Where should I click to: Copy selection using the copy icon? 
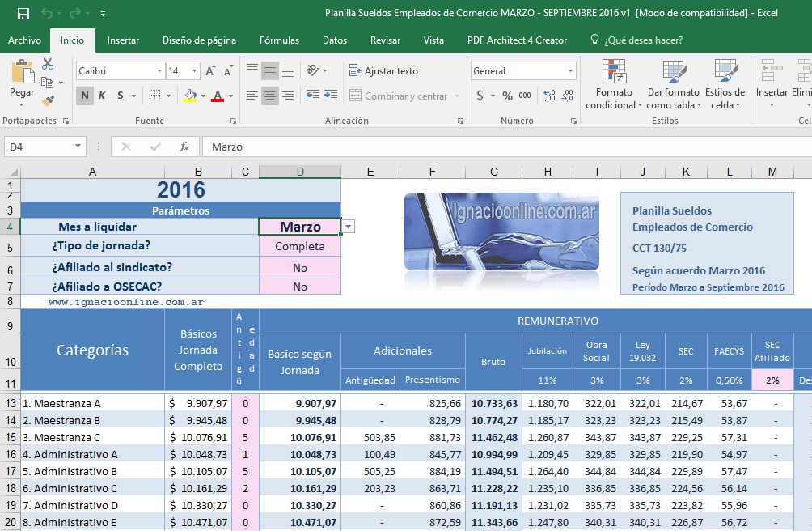pos(47,83)
